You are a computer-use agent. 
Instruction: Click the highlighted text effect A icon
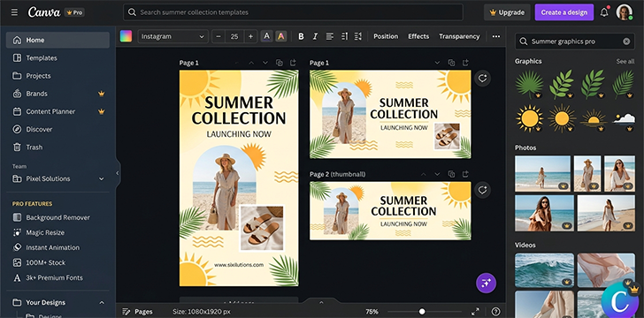(x=280, y=36)
